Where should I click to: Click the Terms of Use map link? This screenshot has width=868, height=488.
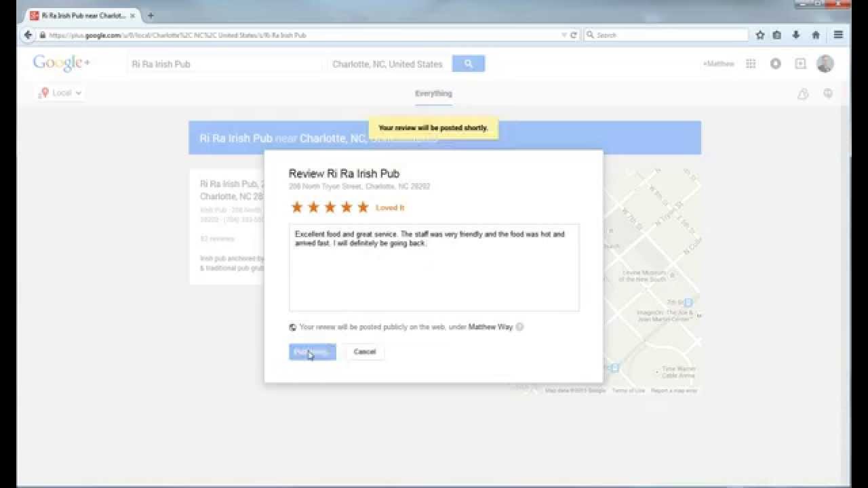coord(629,390)
